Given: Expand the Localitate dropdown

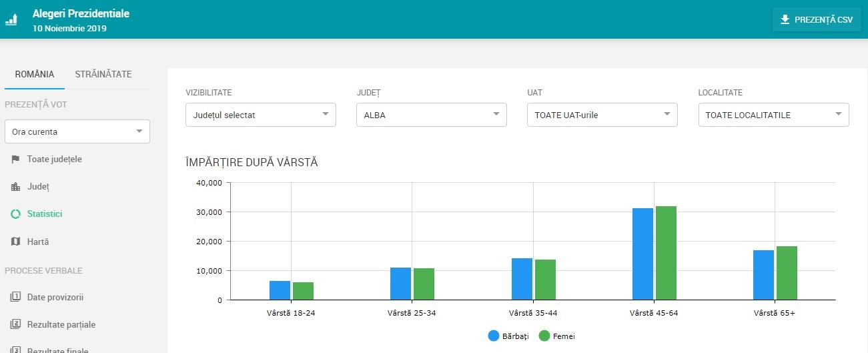Looking at the screenshot, I should tap(773, 115).
